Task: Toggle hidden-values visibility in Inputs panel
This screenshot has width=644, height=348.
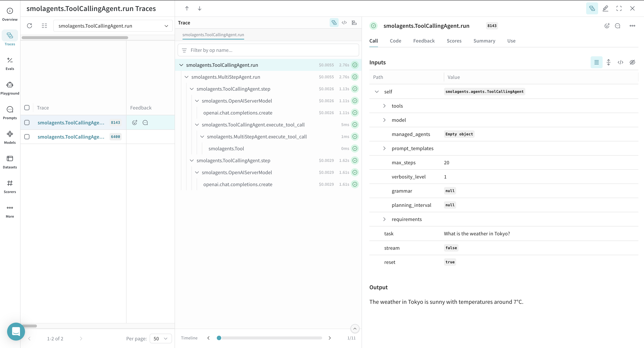Action: tap(632, 62)
